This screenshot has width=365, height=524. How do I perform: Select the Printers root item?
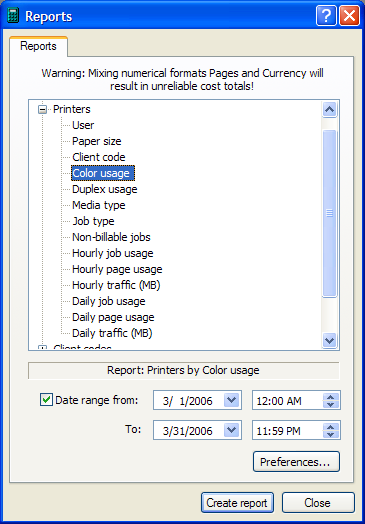click(72, 109)
